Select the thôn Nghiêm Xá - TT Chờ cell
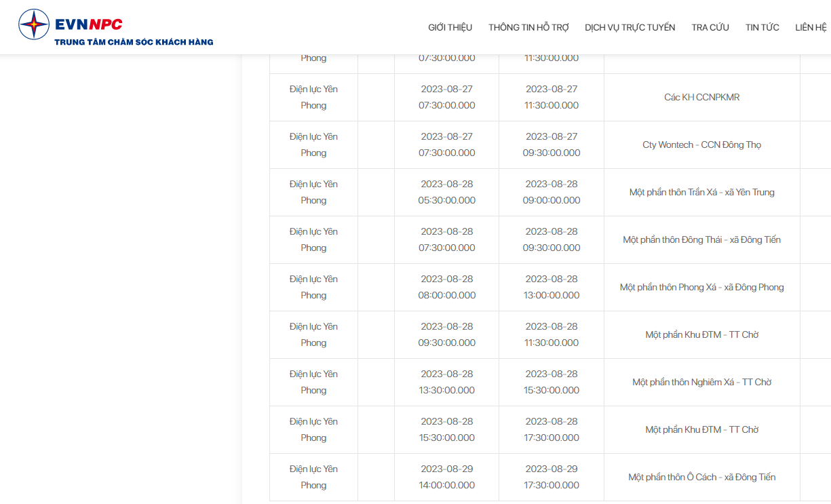 pos(702,383)
